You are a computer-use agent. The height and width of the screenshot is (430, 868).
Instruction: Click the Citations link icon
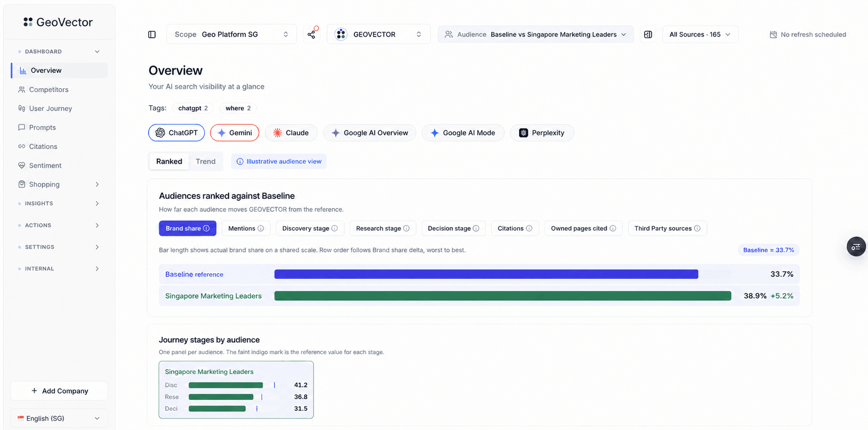point(22,146)
